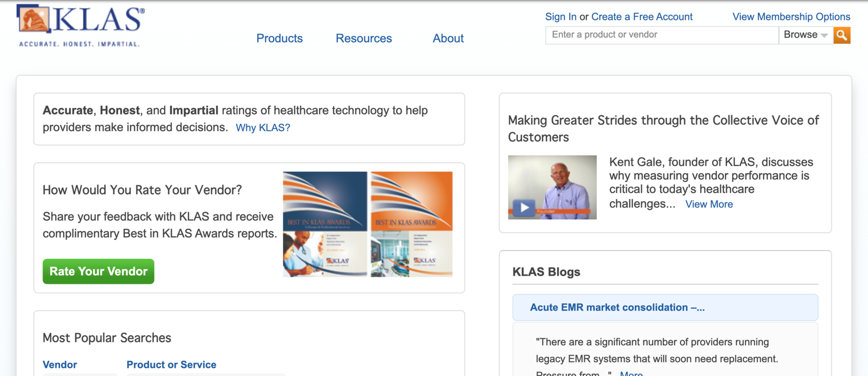Click the Why KLAS? link
Screen dimensions: 868x376
(263, 128)
